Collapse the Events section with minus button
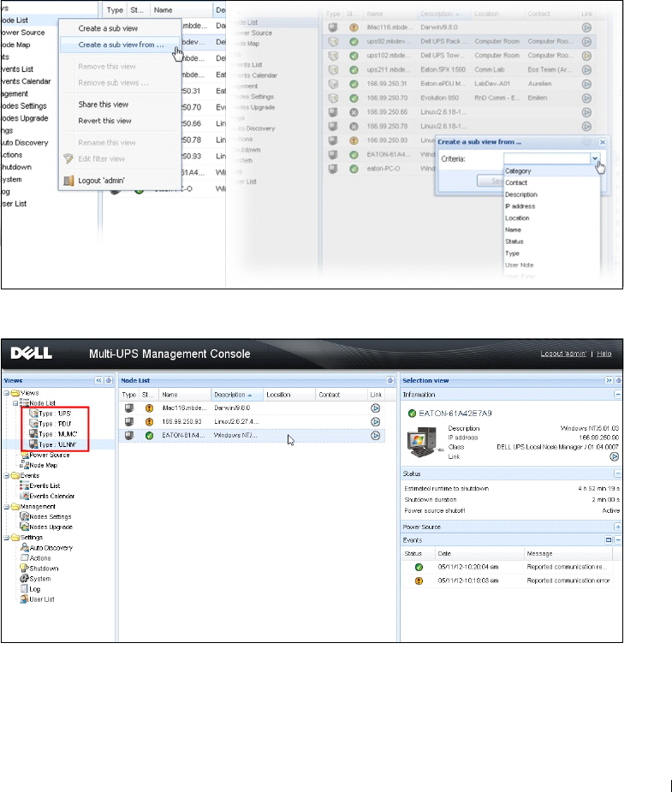The image size is (672, 792). pos(618,540)
